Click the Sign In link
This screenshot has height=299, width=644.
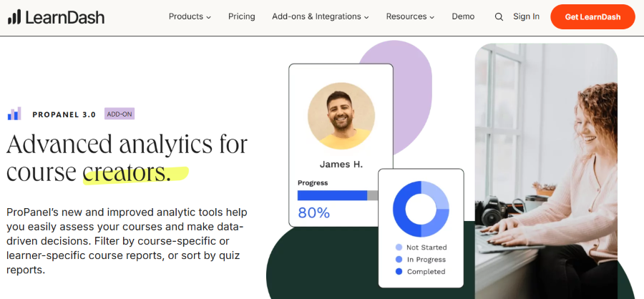point(526,17)
